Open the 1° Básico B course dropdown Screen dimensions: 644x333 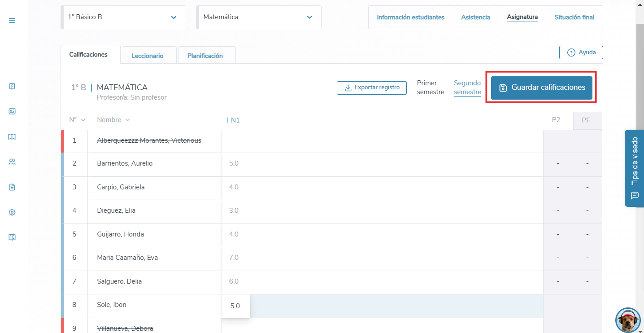click(x=123, y=17)
